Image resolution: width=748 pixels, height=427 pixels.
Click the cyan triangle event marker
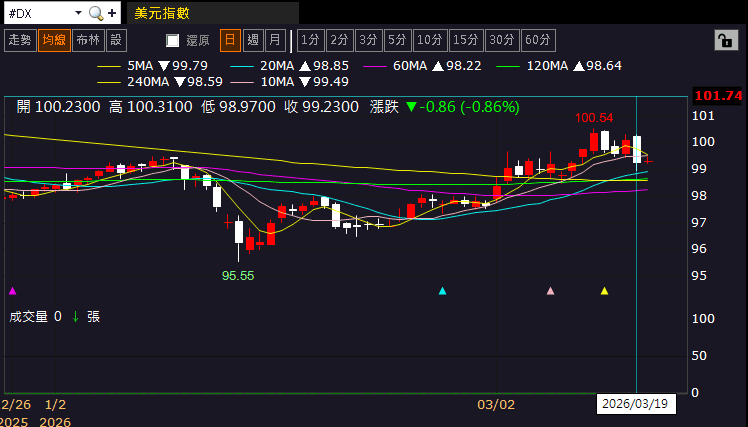443,291
